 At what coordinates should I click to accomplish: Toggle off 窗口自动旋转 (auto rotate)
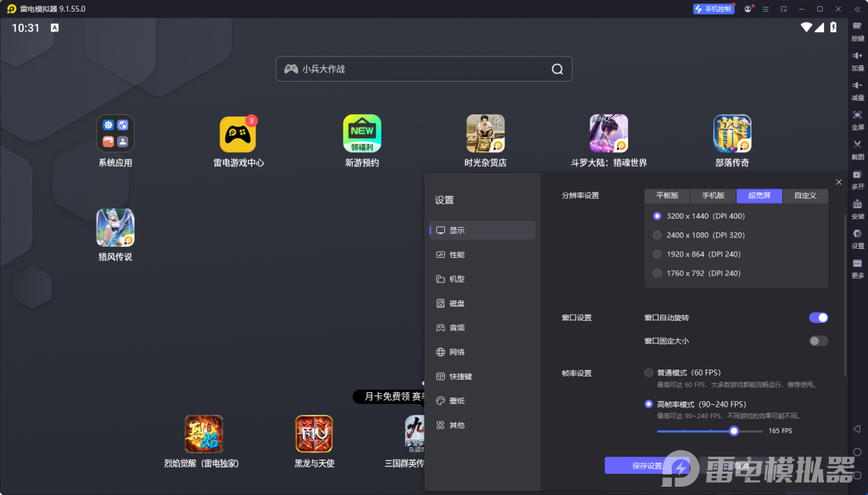[x=818, y=317]
